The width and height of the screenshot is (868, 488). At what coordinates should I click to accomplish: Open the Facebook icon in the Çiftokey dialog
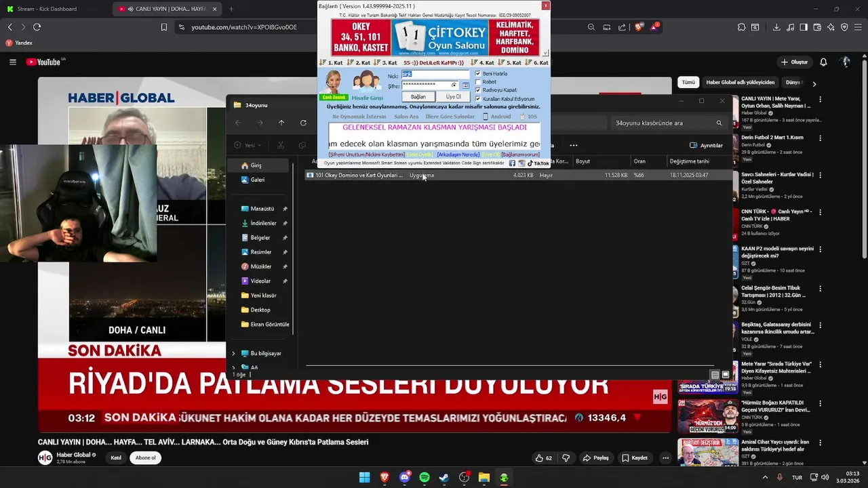tap(512, 163)
